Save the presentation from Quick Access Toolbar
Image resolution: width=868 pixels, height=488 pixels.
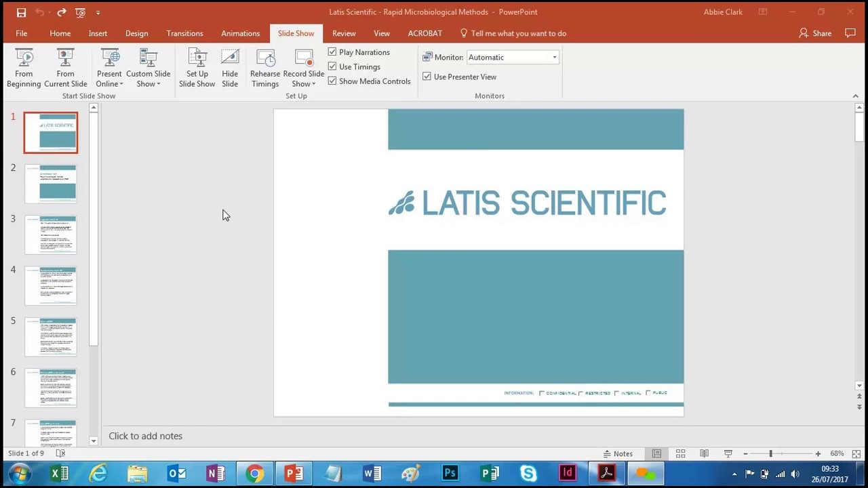[x=21, y=12]
